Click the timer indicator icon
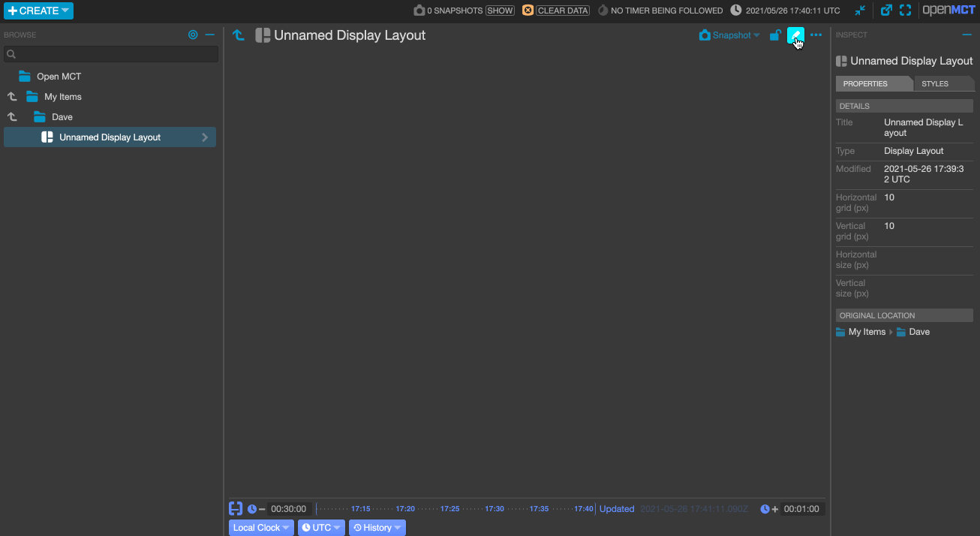Screen dimensions: 980x536 point(603,11)
